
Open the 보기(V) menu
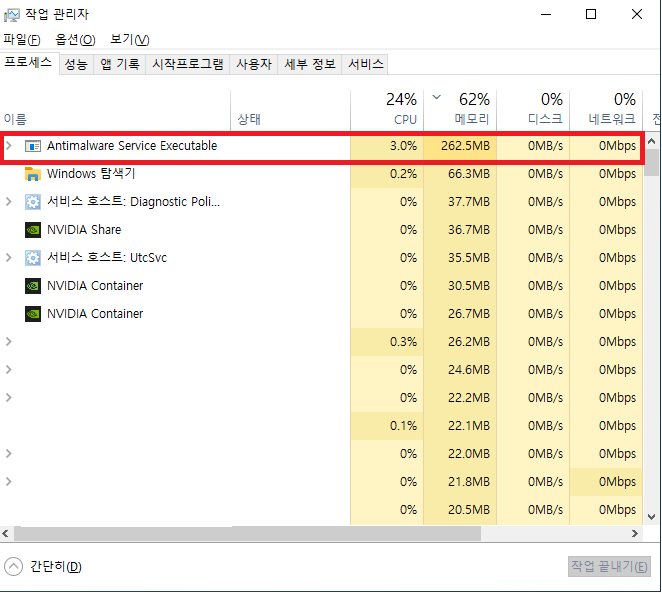[130, 40]
